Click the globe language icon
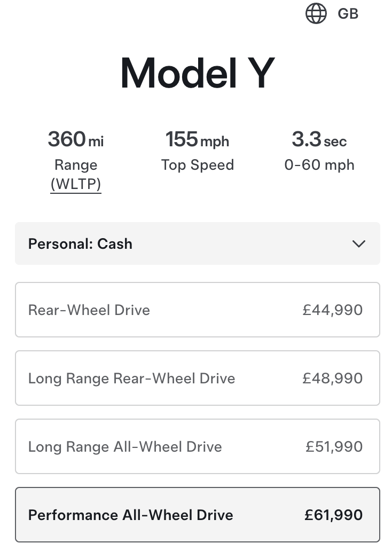The width and height of the screenshot is (392, 551). pyautogui.click(x=316, y=14)
